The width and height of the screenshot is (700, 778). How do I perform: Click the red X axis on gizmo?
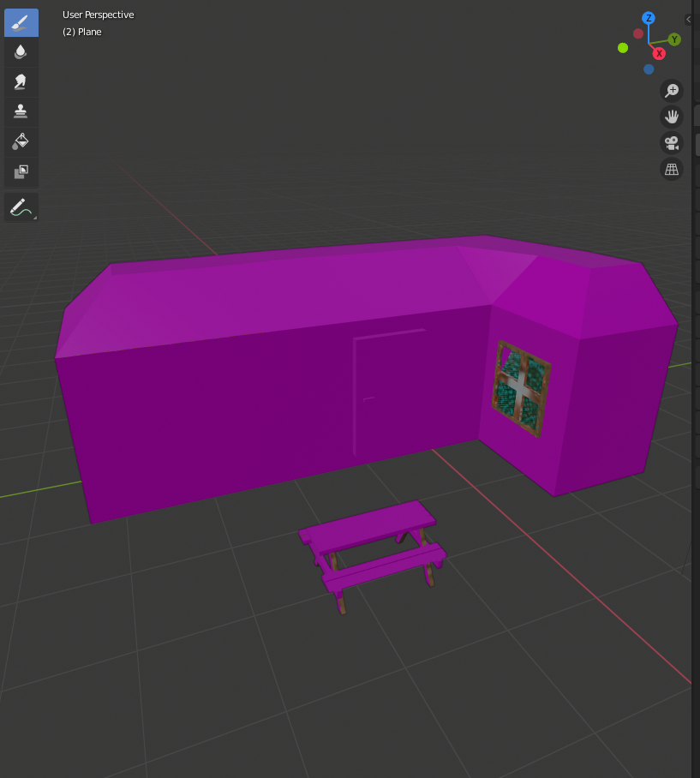(660, 53)
